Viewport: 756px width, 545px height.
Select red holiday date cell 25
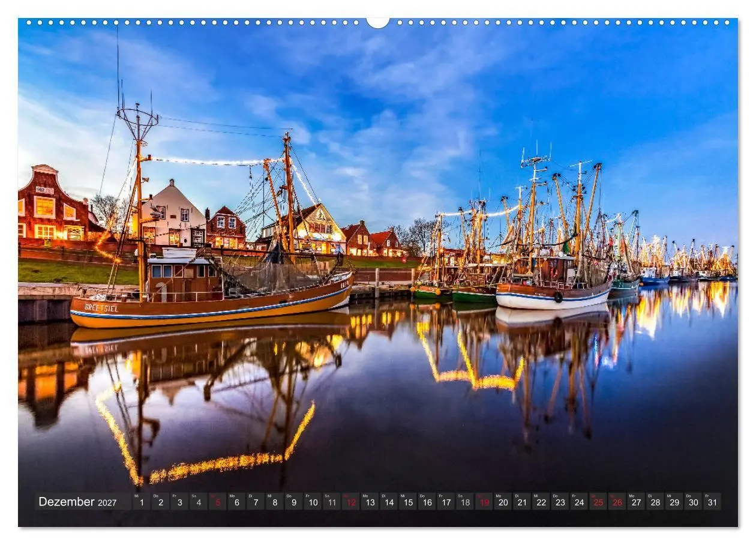(598, 502)
